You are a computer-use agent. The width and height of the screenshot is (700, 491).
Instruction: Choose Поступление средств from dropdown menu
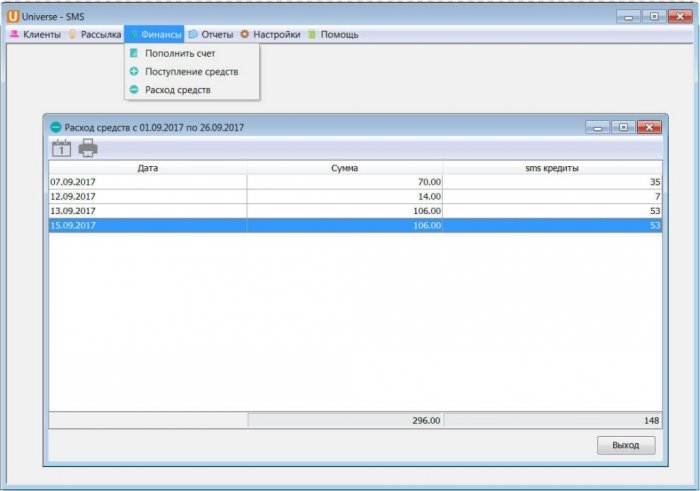pos(191,71)
